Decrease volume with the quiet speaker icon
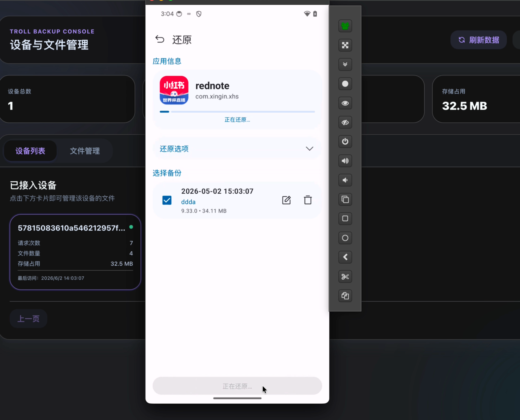This screenshot has height=420, width=520. click(x=345, y=180)
